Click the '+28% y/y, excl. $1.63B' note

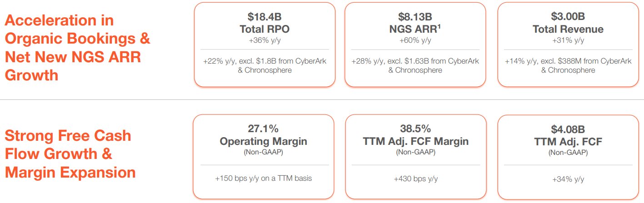tap(415, 66)
